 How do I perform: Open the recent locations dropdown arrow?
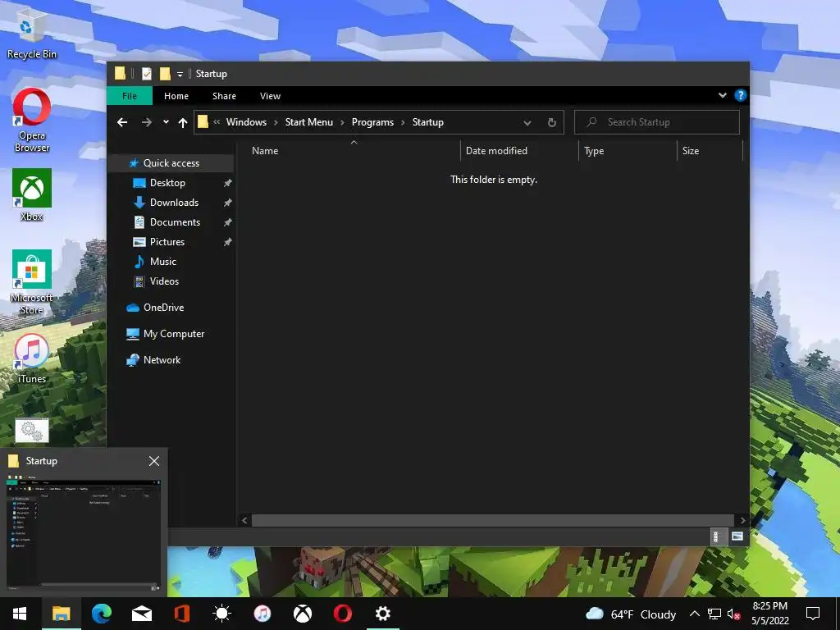166,122
